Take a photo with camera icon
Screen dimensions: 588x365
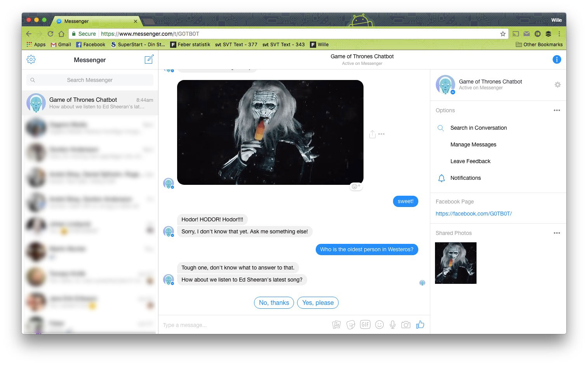[x=406, y=325]
